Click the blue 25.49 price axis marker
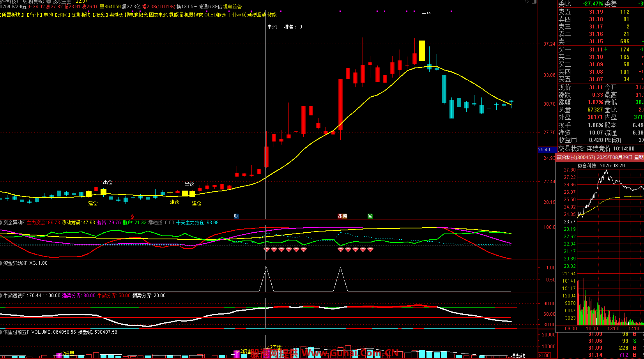 (544, 150)
